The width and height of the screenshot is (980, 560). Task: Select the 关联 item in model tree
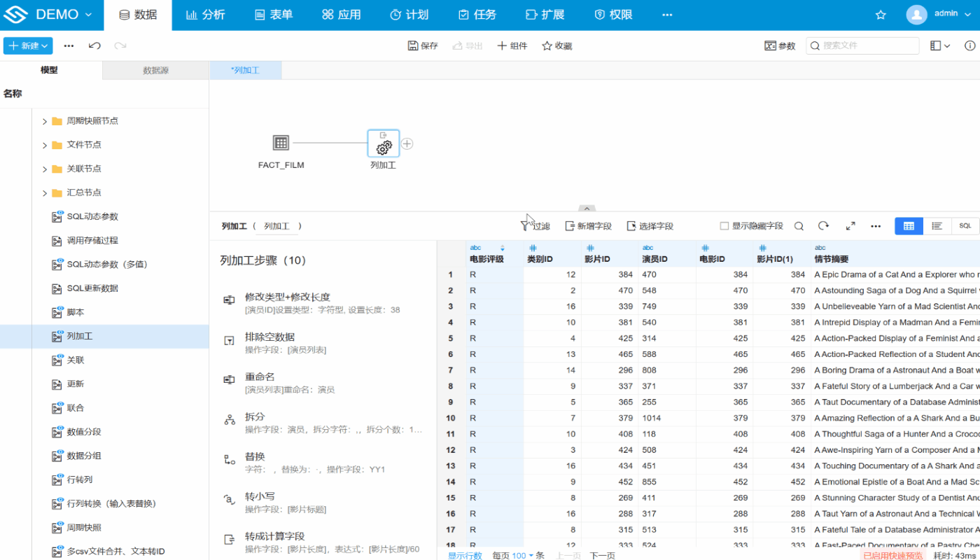(75, 360)
